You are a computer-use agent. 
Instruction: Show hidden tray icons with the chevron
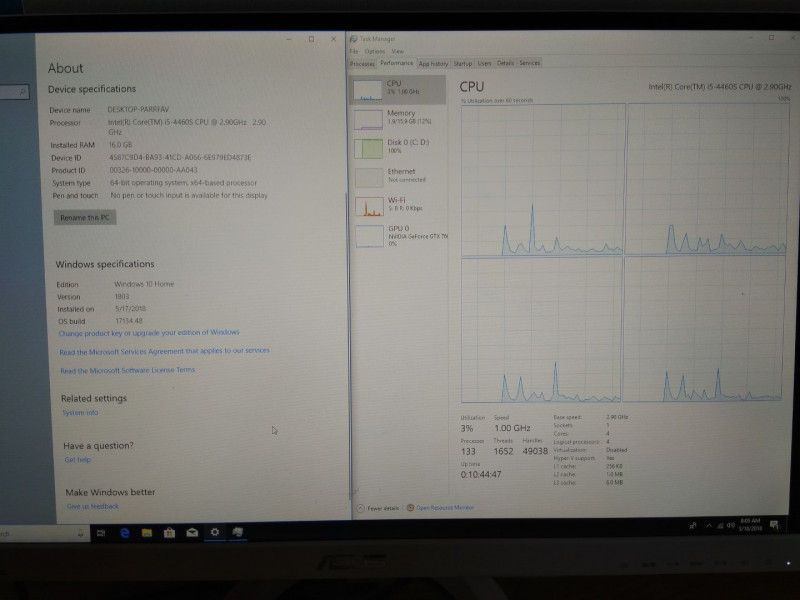(709, 526)
